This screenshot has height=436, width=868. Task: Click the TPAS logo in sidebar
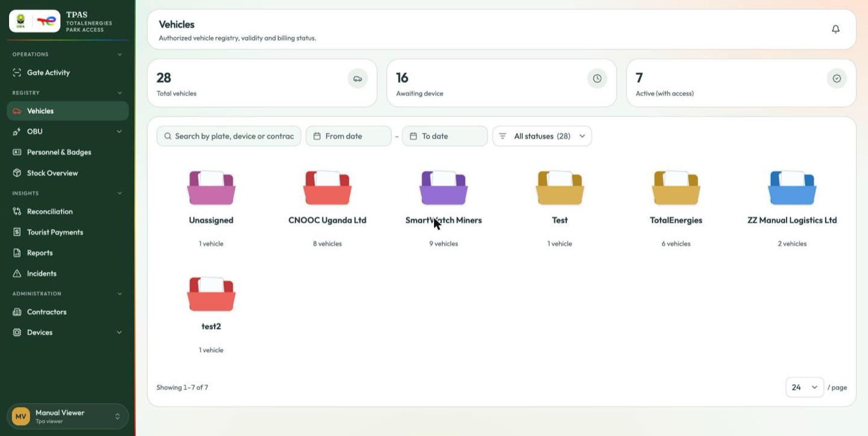(35, 21)
